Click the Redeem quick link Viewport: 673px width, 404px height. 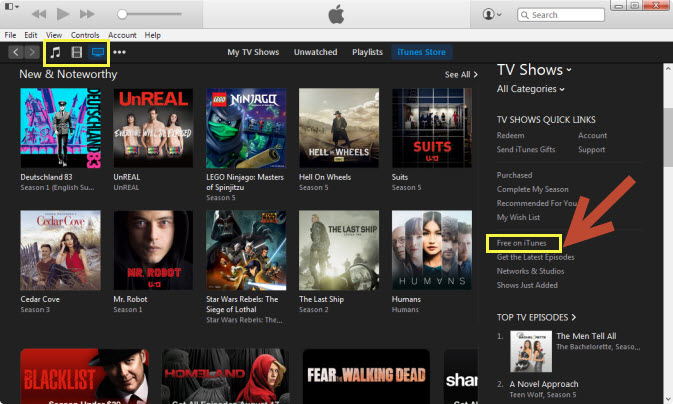tap(510, 136)
